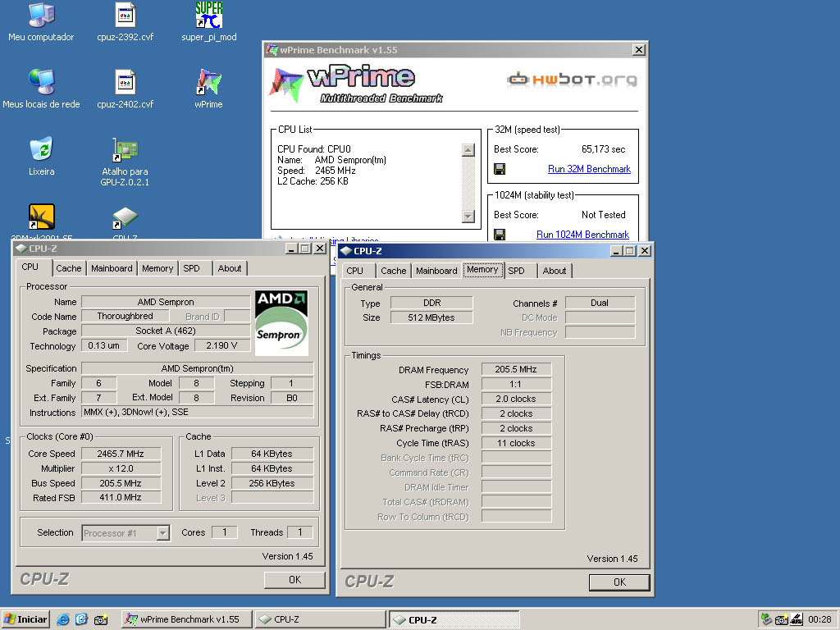Image resolution: width=840 pixels, height=630 pixels.
Task: Click the Thoroughbred code name field
Action: (125, 316)
